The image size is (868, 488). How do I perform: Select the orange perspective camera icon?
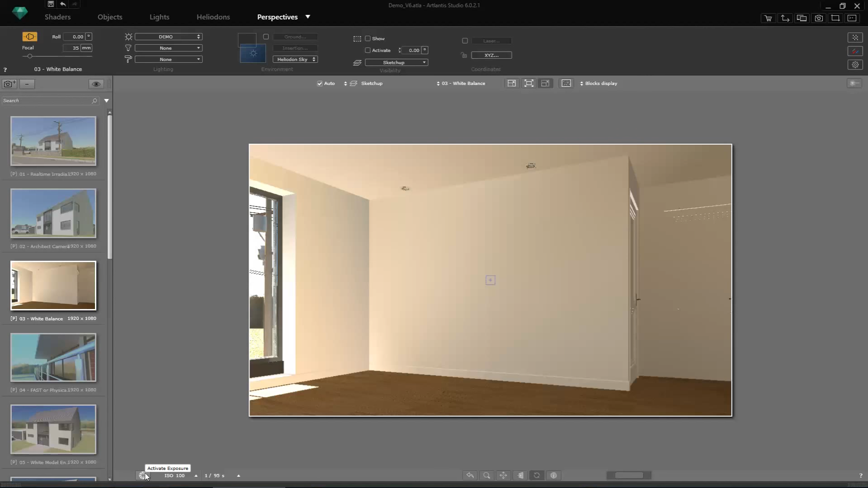(30, 37)
